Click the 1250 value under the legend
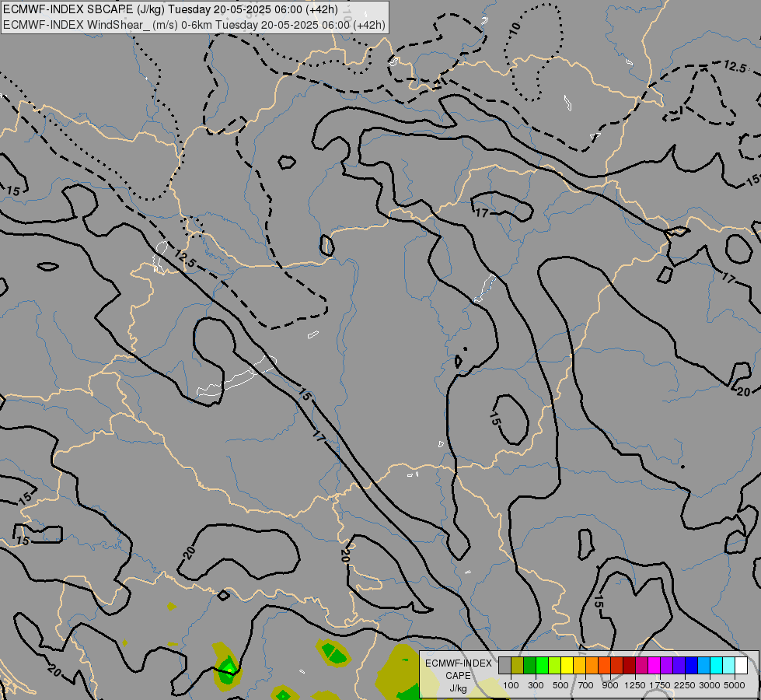The image size is (761, 700). pyautogui.click(x=635, y=685)
